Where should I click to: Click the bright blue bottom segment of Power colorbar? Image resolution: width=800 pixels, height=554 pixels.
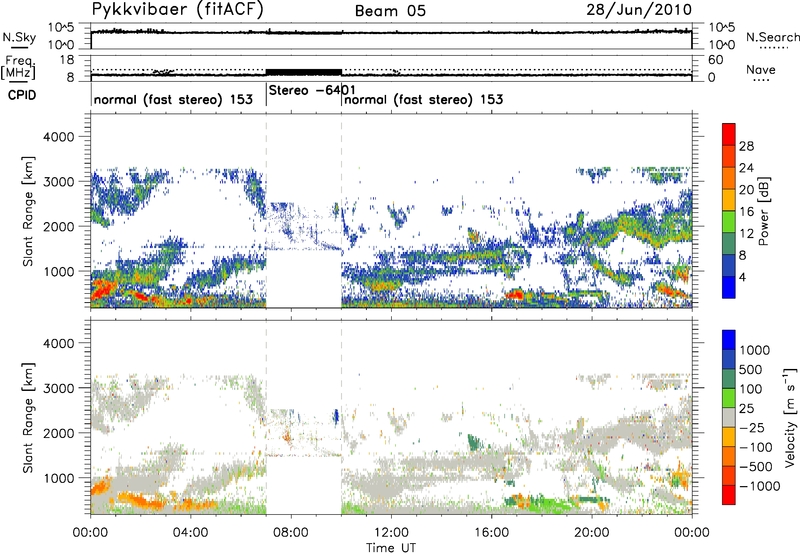729,287
